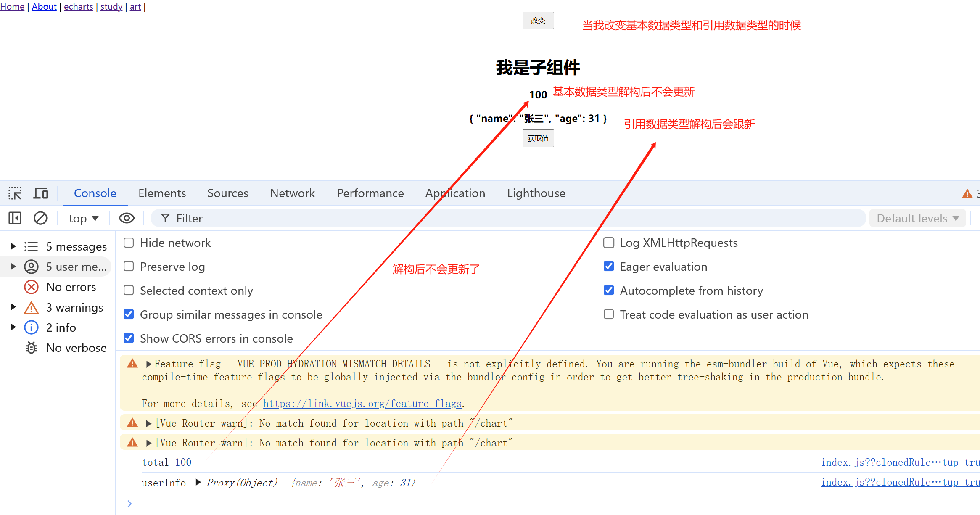Switch to the Sources tab
This screenshot has height=515, width=980.
(227, 193)
